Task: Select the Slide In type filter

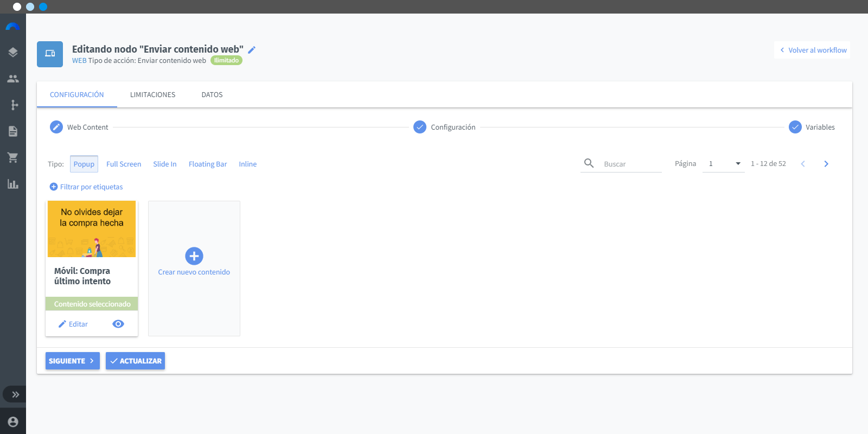Action: point(165,164)
